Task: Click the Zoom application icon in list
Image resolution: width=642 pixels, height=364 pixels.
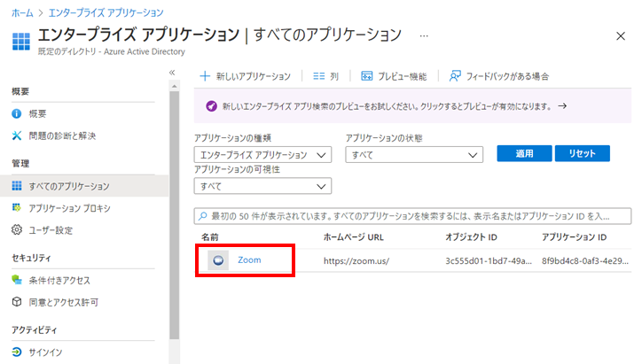Action: (x=218, y=260)
